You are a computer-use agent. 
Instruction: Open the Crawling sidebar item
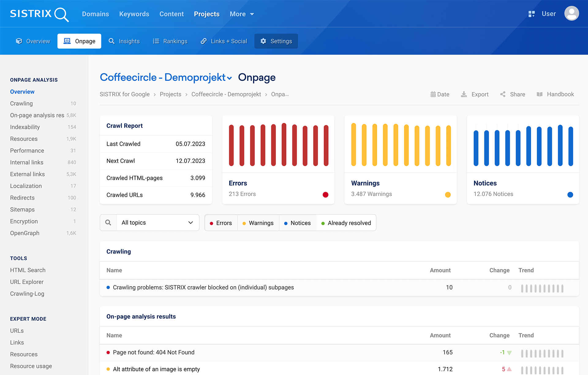[43, 103]
